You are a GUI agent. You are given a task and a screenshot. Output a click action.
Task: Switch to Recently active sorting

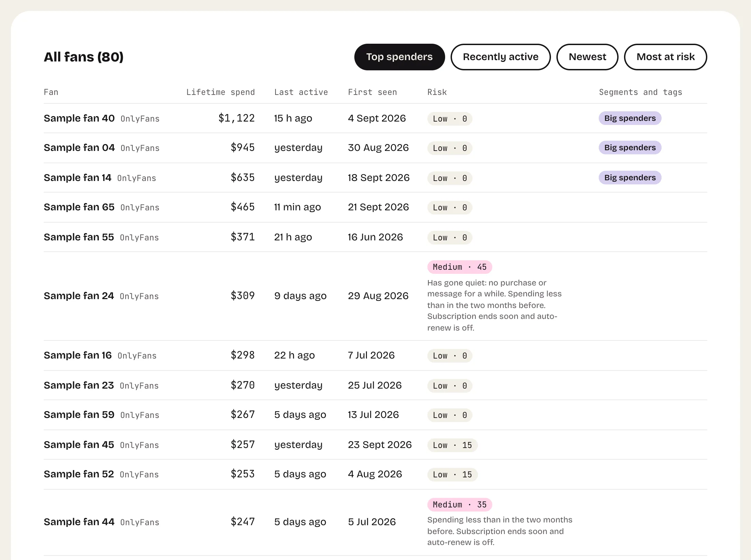500,57
